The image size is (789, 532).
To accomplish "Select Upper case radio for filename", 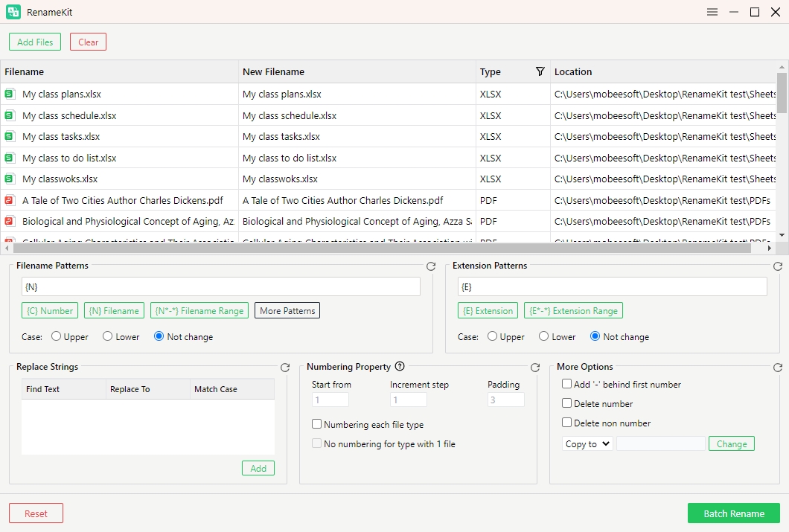I will pos(57,336).
